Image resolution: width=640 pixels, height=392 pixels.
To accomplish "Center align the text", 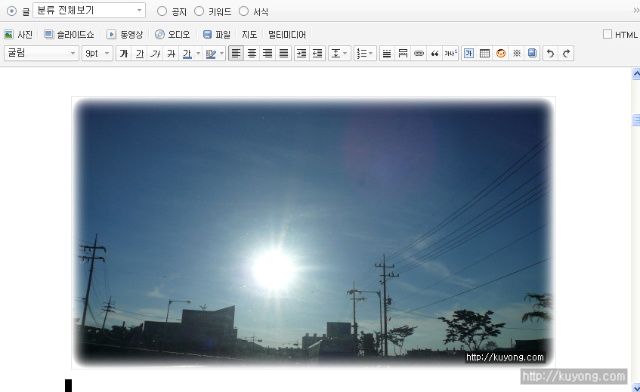I will 252,53.
